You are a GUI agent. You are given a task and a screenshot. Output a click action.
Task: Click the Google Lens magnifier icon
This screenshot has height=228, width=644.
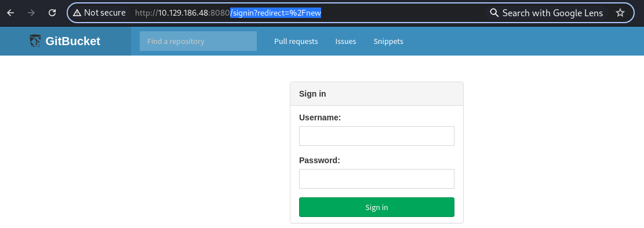click(494, 13)
